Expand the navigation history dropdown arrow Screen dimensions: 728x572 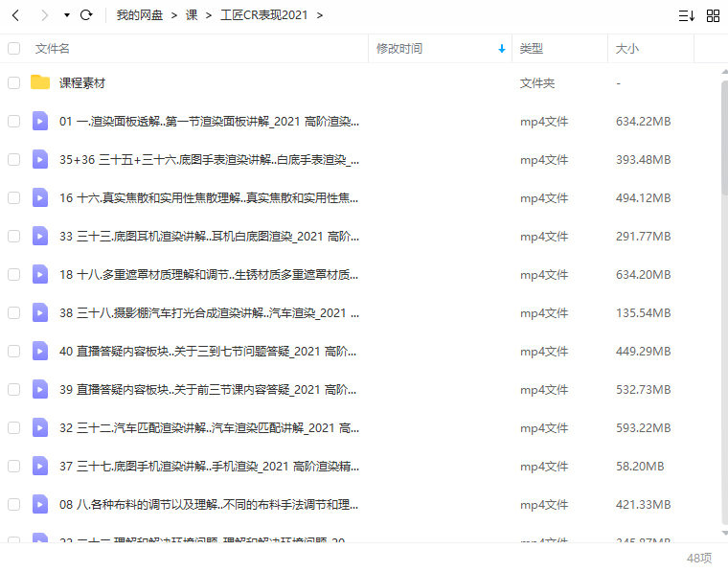coord(66,15)
